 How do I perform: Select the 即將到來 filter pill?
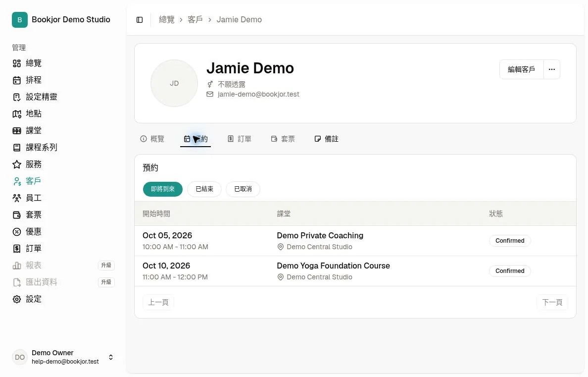tap(163, 189)
